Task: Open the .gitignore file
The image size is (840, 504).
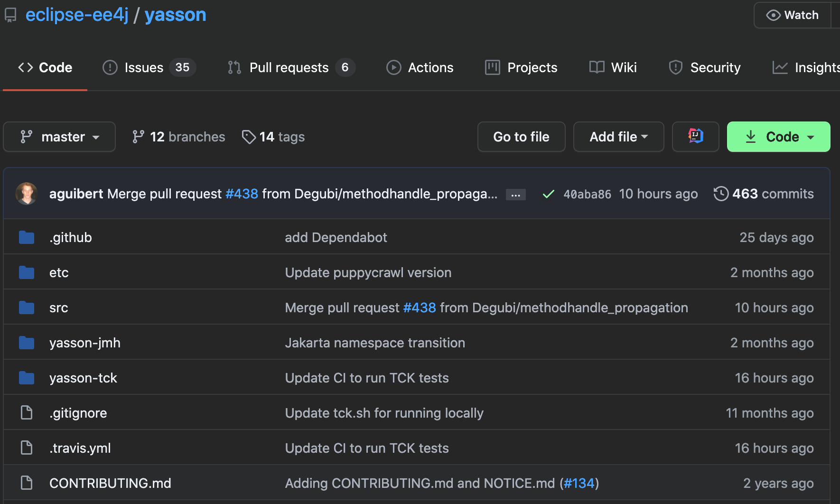Action: coord(78,413)
